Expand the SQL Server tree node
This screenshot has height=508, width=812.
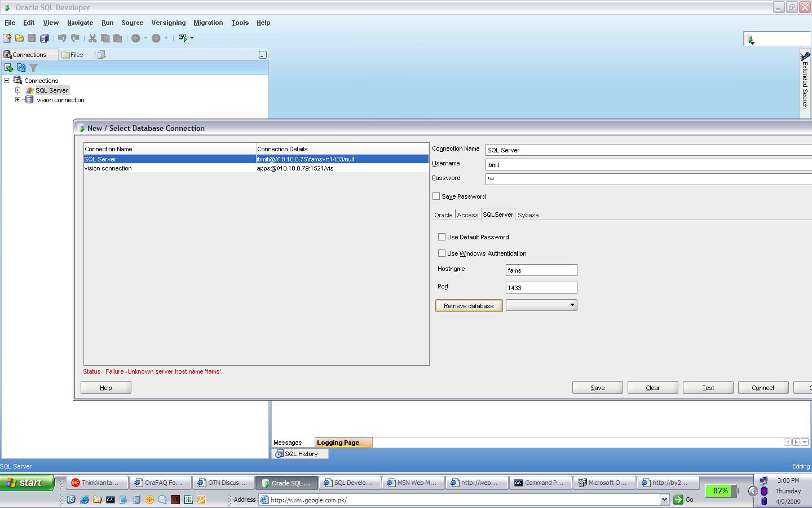[18, 90]
